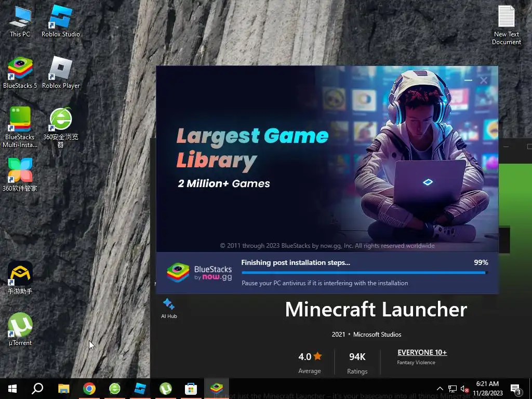Click the BlueStacks copyright notice text
Viewport: 532px width, 399px height.
[327, 246]
